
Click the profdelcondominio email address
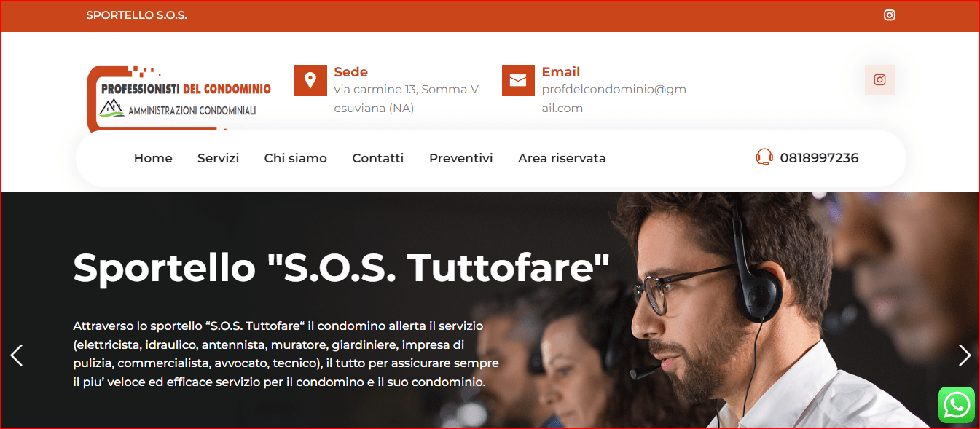click(x=614, y=99)
